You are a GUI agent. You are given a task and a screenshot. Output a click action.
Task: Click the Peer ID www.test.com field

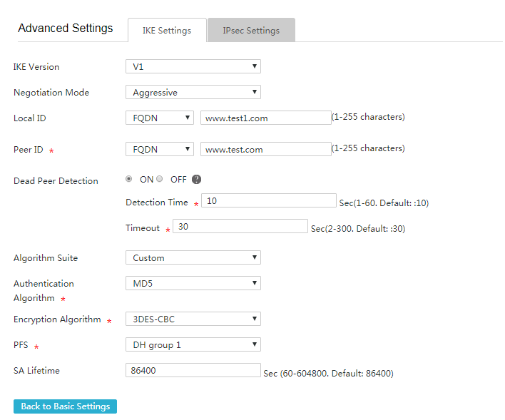coord(266,149)
